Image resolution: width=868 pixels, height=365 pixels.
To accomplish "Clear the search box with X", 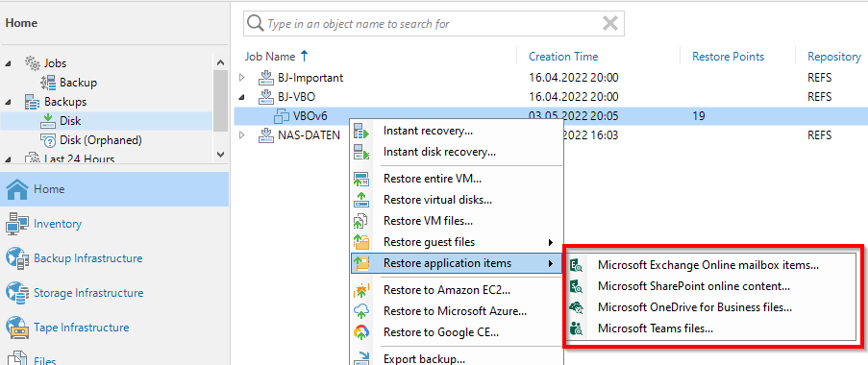I will click(x=610, y=23).
